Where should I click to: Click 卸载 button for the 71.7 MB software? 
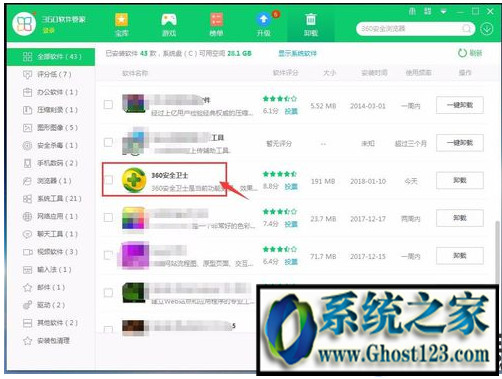tap(460, 256)
